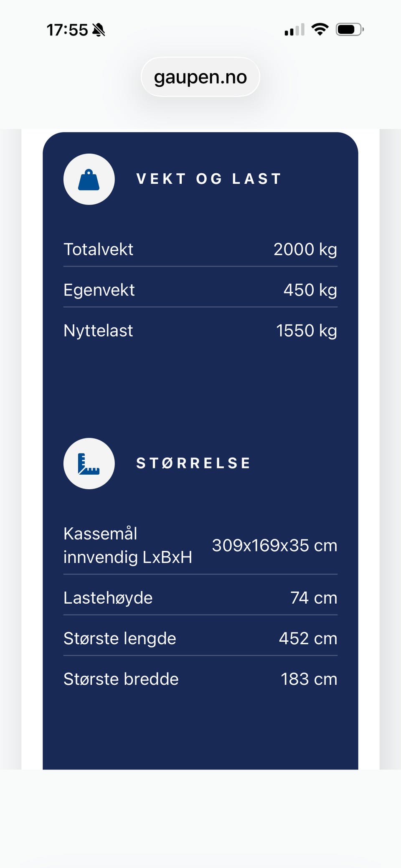Tap the battery indicator icon

click(x=350, y=30)
